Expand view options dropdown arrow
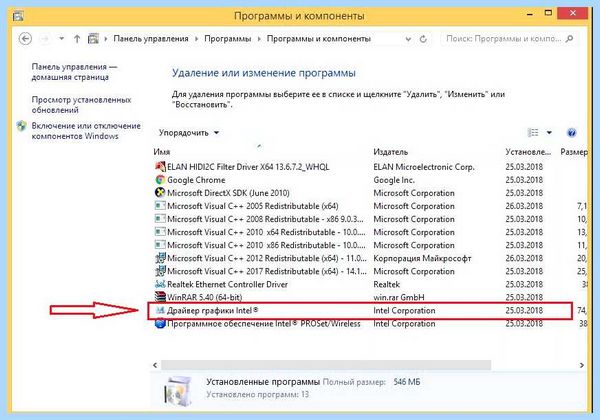 pyautogui.click(x=549, y=133)
